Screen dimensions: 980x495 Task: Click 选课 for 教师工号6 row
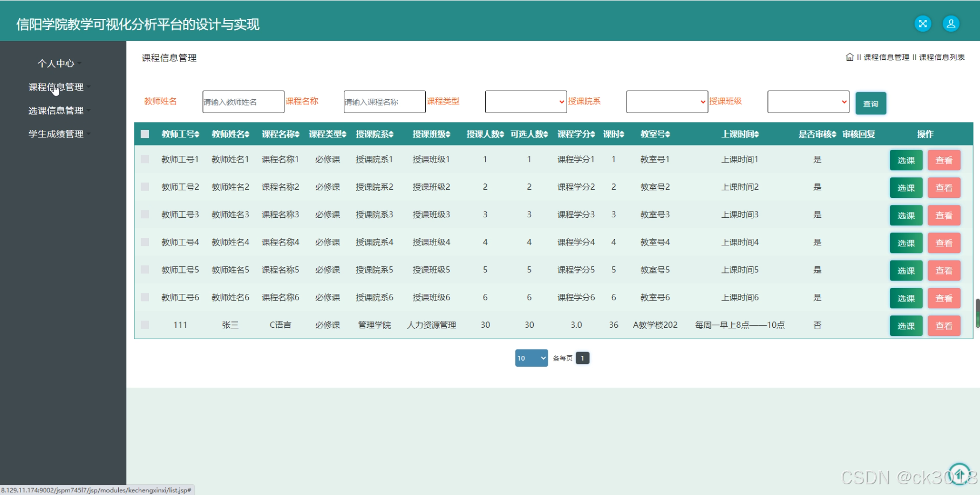(906, 298)
